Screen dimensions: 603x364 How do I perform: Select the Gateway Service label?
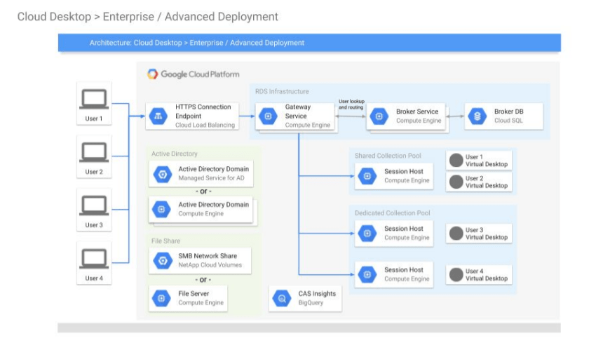pos(298,112)
